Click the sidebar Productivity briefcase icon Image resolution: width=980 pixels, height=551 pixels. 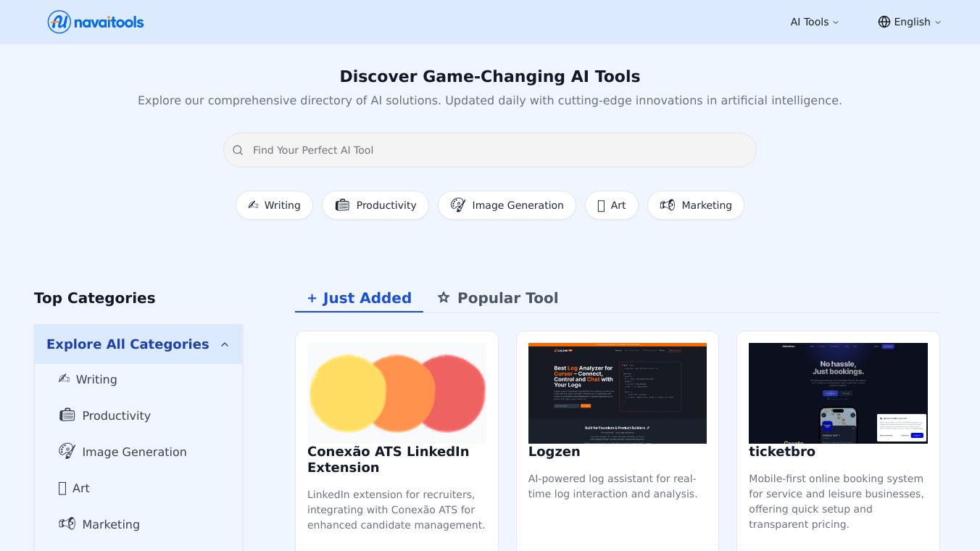point(67,415)
